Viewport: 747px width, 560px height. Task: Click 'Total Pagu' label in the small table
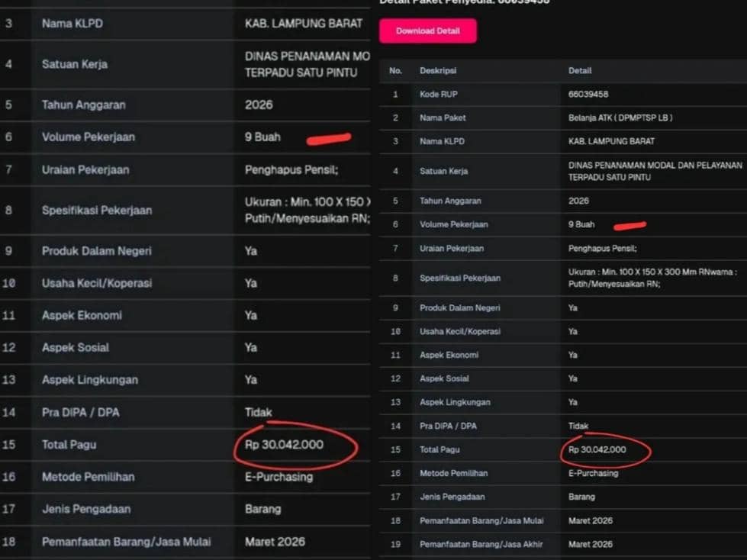pos(440,449)
